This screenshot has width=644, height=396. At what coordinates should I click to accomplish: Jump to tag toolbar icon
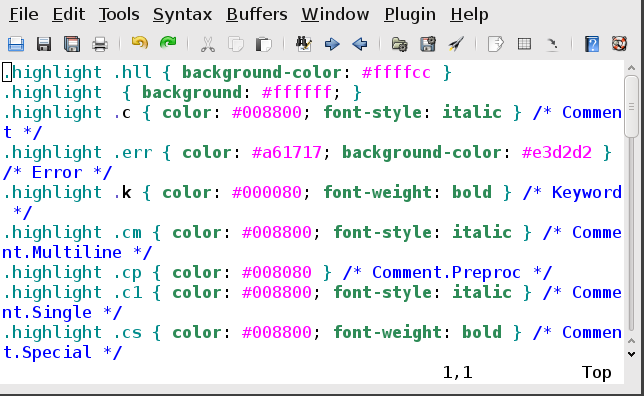coord(552,44)
